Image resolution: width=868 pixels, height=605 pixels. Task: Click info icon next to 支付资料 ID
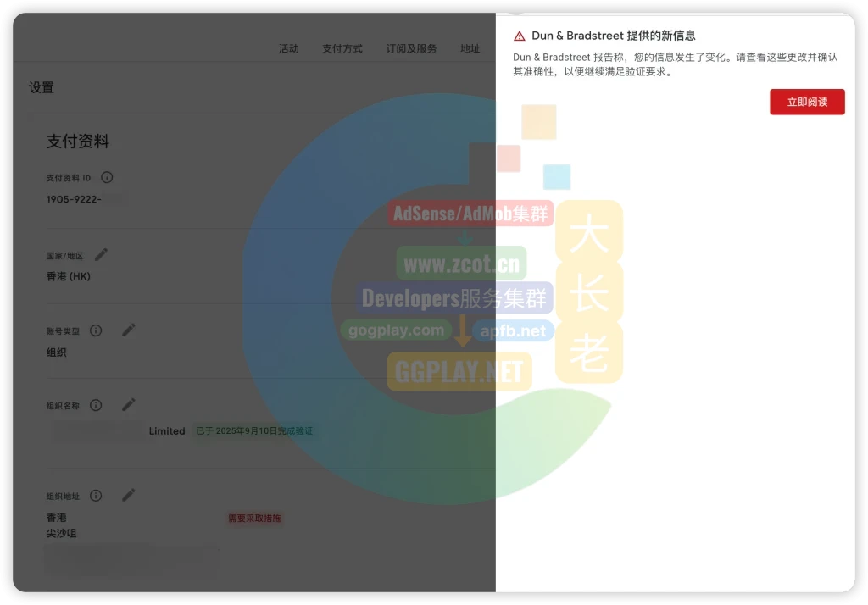pyautogui.click(x=107, y=177)
